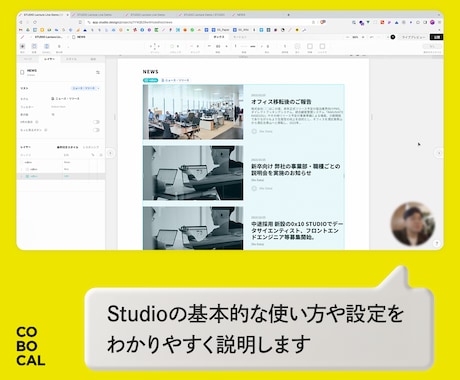Toggle the second switch in the list settings panel
The height and width of the screenshot is (380, 460).
click(x=96, y=130)
